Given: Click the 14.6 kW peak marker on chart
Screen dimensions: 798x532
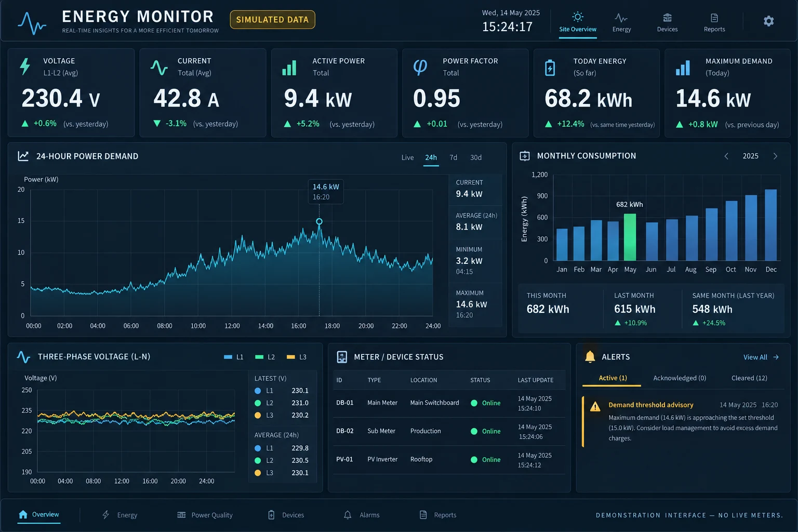Looking at the screenshot, I should [319, 221].
